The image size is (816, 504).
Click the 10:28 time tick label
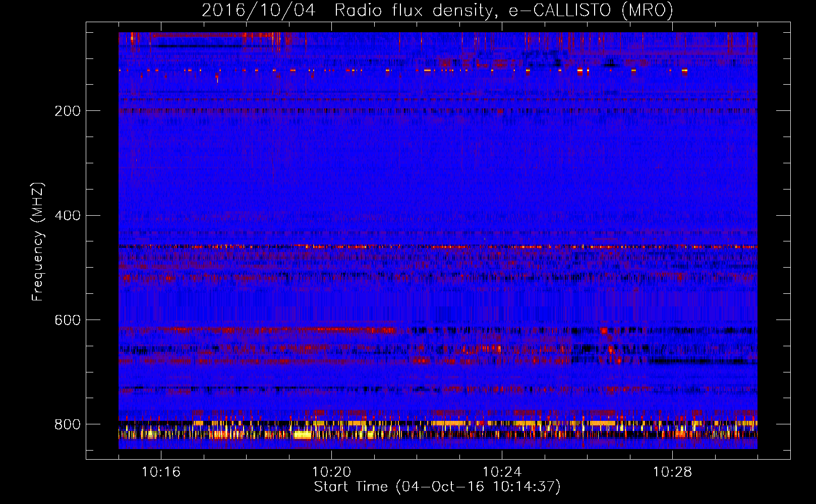[672, 472]
